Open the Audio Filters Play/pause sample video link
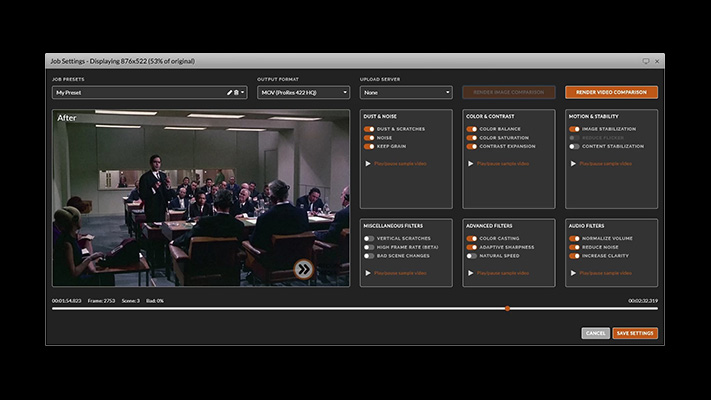Viewport: 711px width, 400px height. click(606, 273)
